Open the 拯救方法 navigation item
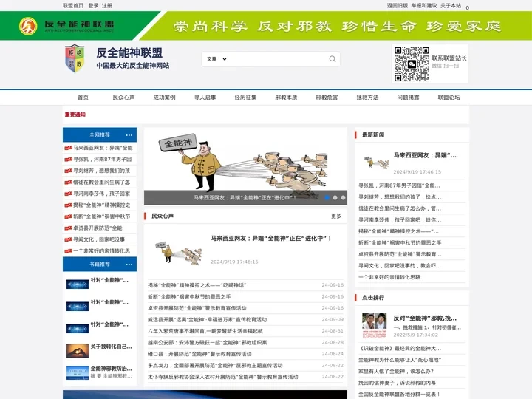 367,98
